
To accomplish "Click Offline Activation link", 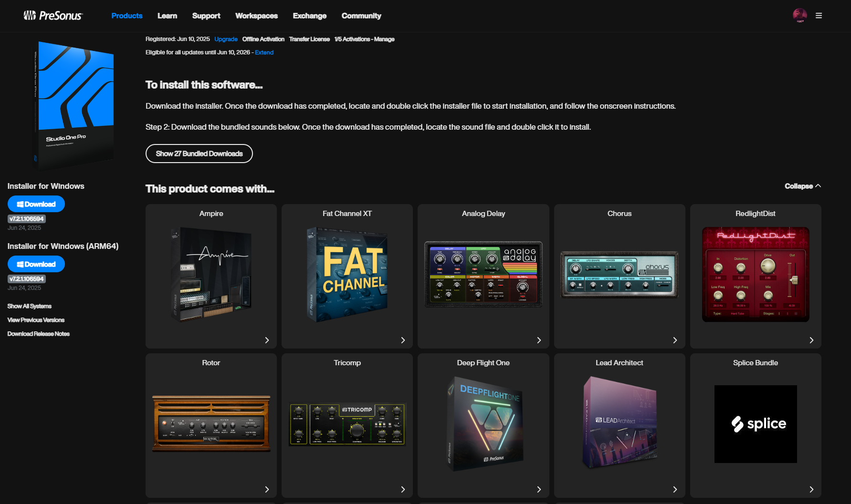I will [263, 39].
